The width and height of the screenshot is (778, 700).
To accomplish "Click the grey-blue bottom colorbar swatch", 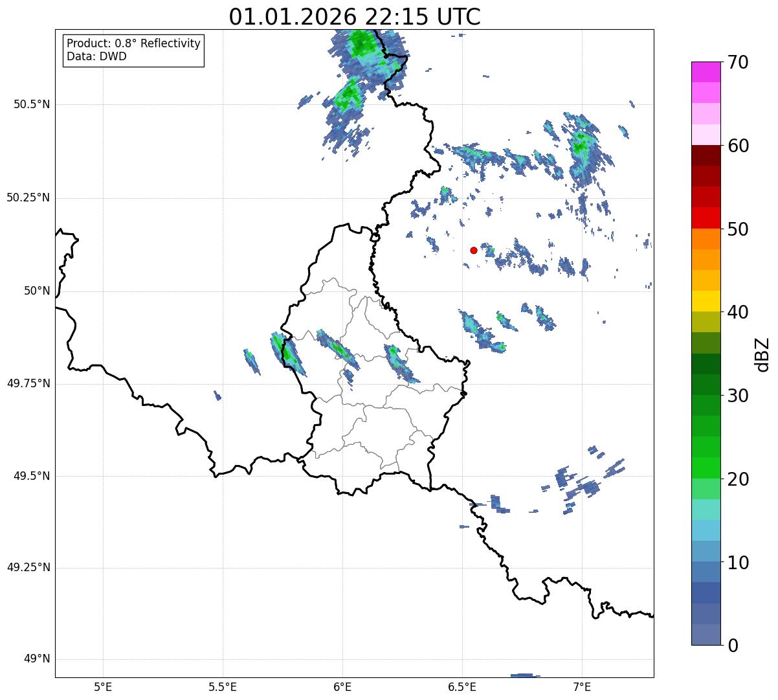I will [706, 635].
